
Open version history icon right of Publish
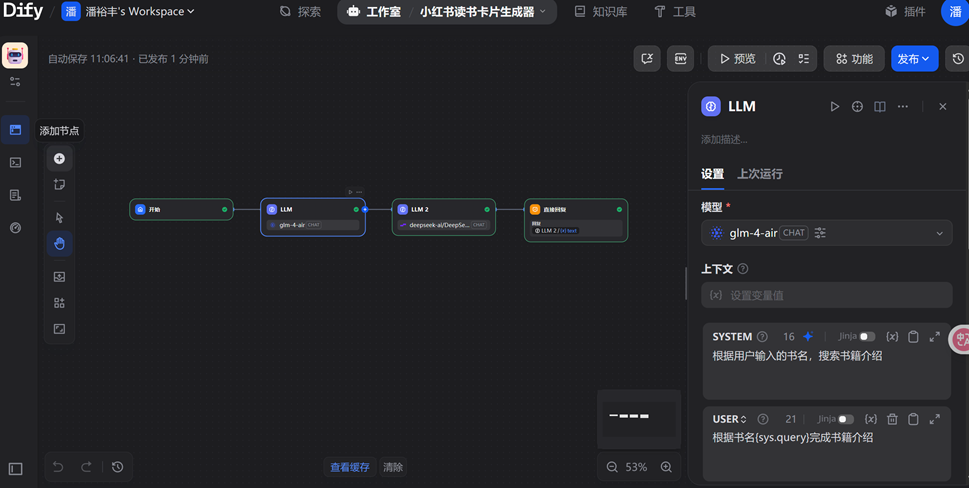click(x=958, y=59)
